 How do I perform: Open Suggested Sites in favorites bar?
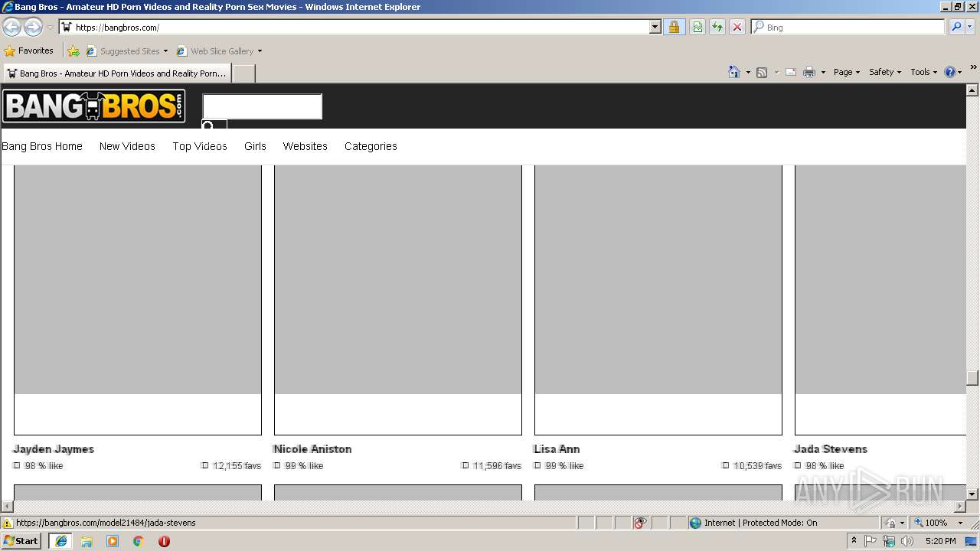(x=126, y=51)
